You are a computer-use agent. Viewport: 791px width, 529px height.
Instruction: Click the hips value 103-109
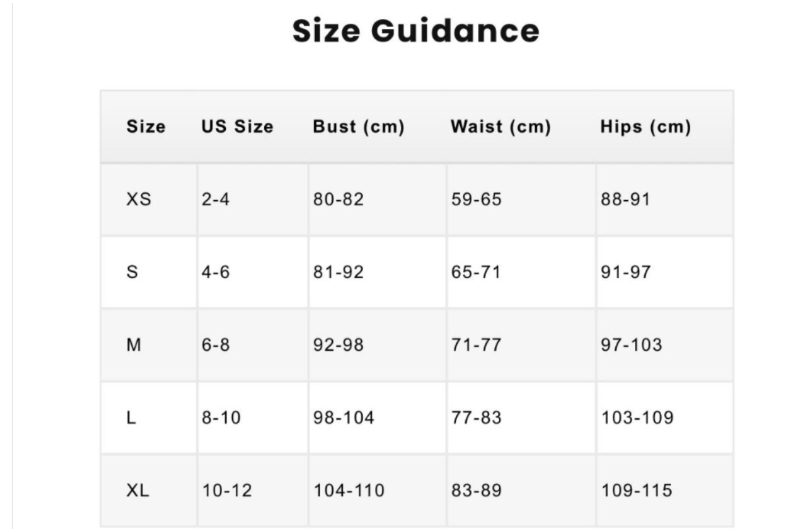[x=637, y=418]
